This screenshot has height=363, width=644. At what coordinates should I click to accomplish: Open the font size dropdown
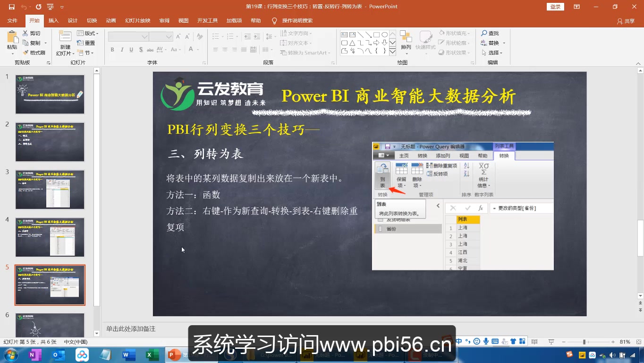[169, 36]
